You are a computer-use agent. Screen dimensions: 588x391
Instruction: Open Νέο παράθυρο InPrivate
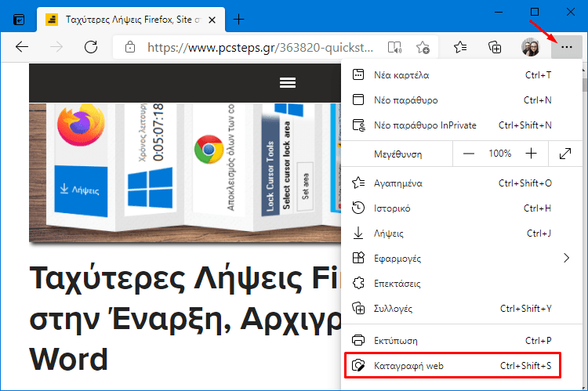point(461,125)
